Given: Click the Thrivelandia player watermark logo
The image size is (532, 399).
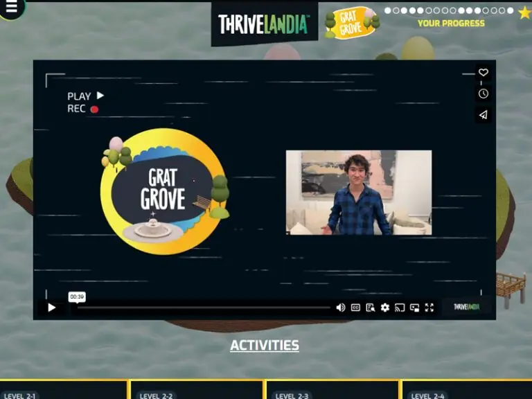Looking at the screenshot, I should point(466,307).
